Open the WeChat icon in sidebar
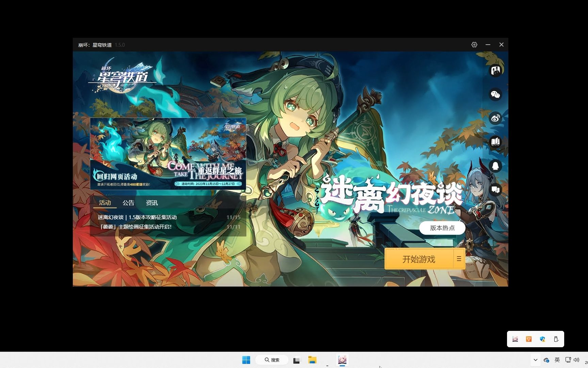 tap(495, 94)
